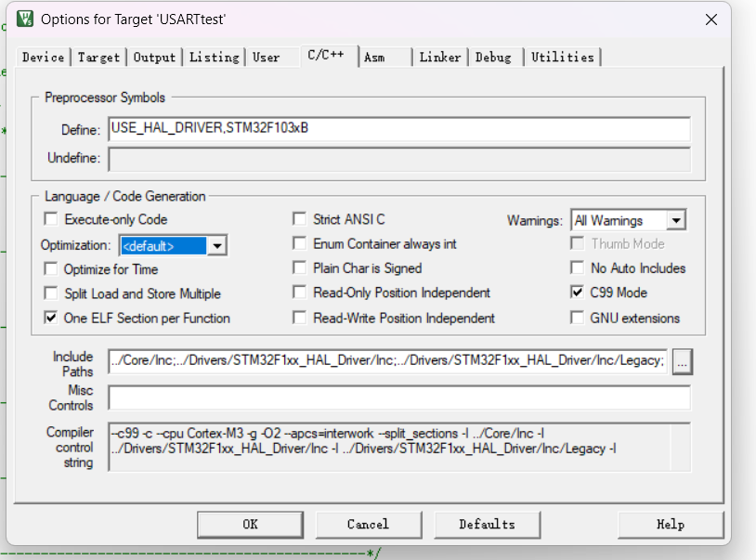This screenshot has height=560, width=756.
Task: Enable GNU extensions option
Action: point(578,318)
